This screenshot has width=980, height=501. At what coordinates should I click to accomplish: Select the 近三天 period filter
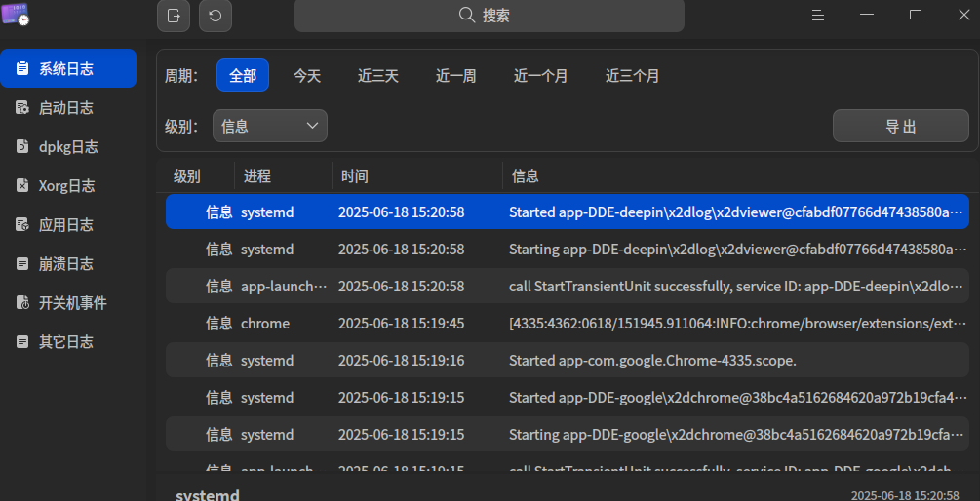[x=378, y=76]
